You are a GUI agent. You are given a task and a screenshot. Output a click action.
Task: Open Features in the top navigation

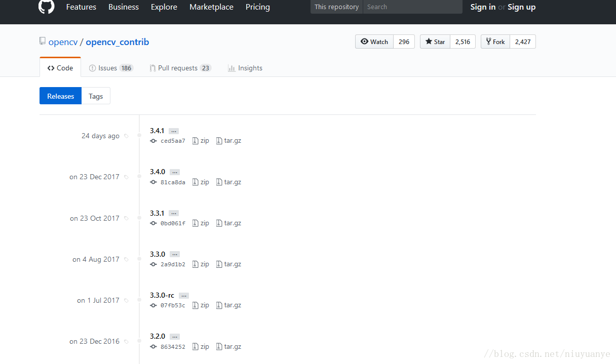[81, 7]
